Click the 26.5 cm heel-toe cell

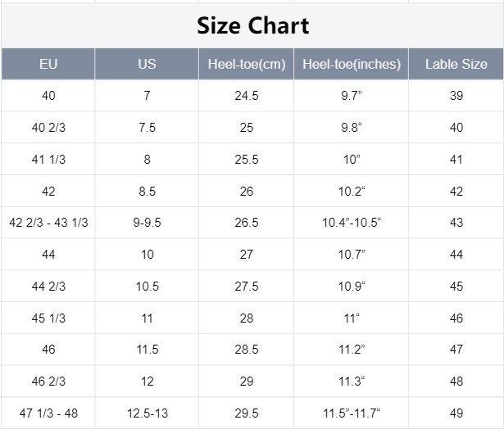click(246, 223)
